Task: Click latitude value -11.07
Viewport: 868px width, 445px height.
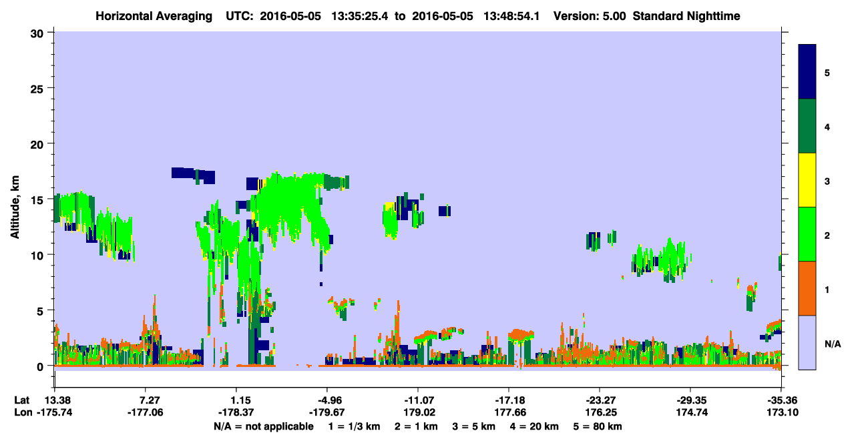Action: (x=417, y=400)
